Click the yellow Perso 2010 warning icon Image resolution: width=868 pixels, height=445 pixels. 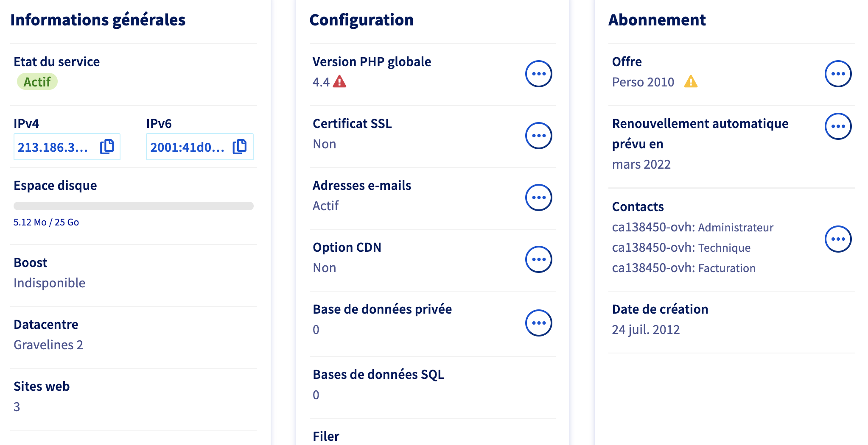(x=691, y=81)
